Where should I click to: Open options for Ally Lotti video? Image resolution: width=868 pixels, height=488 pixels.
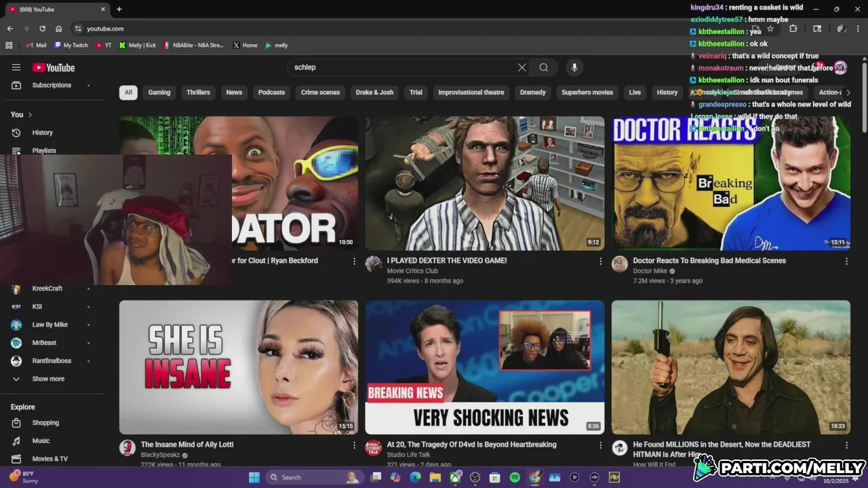(x=354, y=445)
